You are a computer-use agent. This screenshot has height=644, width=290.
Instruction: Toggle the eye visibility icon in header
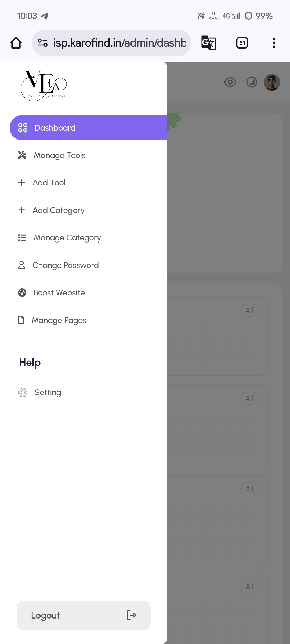230,82
